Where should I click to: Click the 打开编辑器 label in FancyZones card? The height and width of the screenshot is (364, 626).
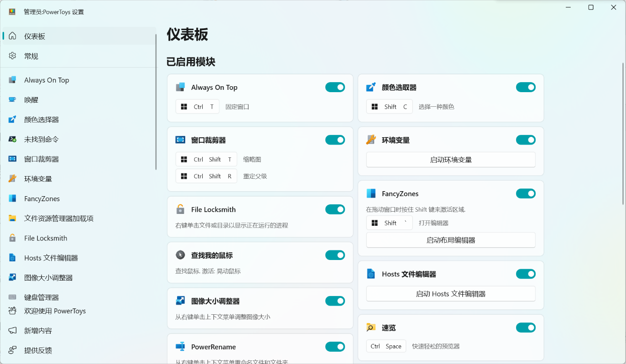click(433, 223)
